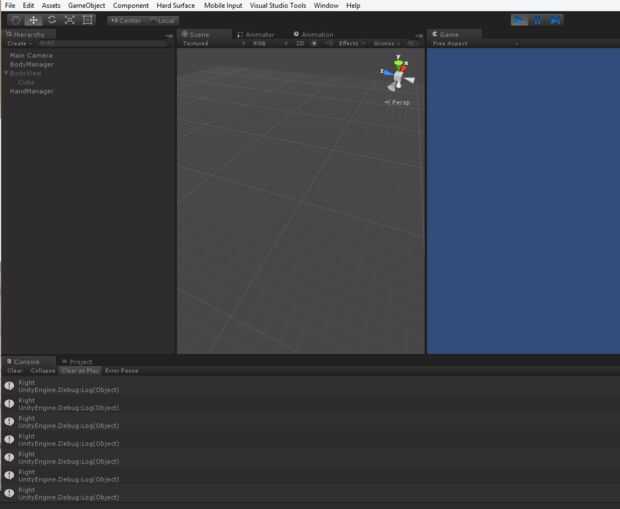Select the Scale tool in the toolbar

point(70,20)
